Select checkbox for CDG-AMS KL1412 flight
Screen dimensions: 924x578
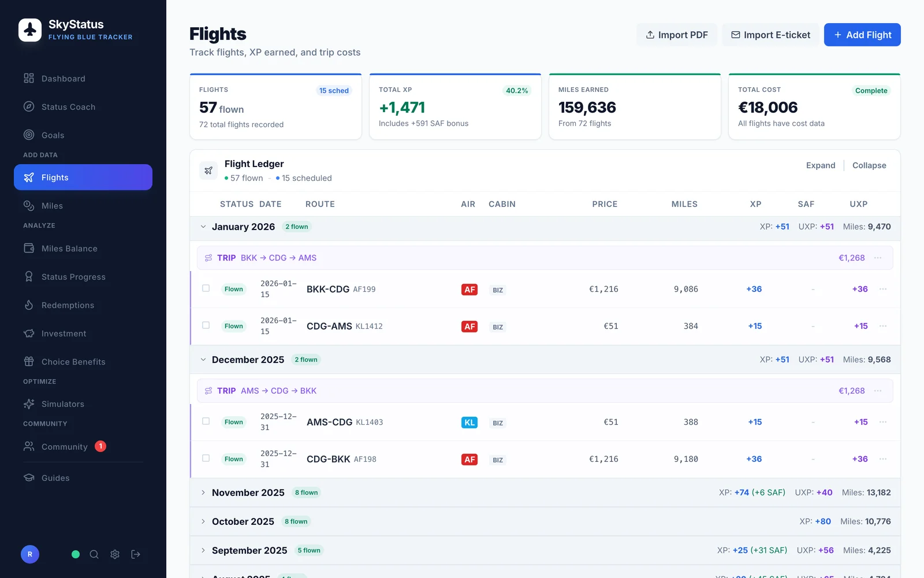206,325
